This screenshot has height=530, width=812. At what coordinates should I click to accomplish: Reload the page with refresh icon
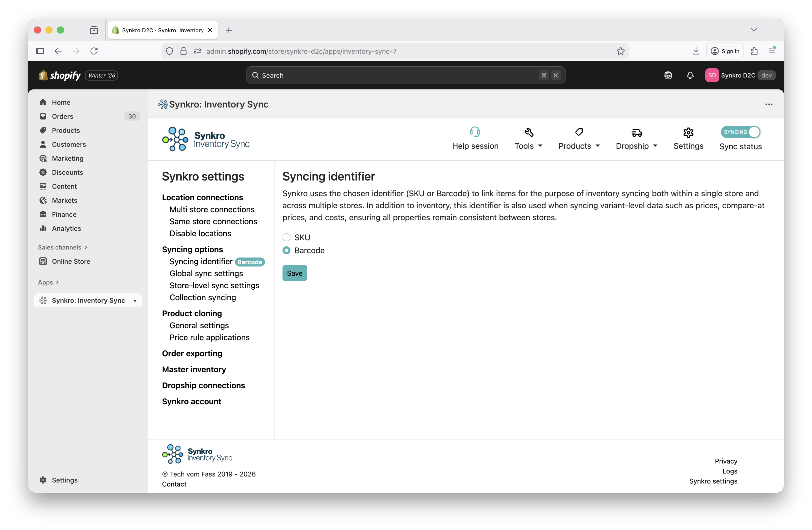click(x=94, y=51)
